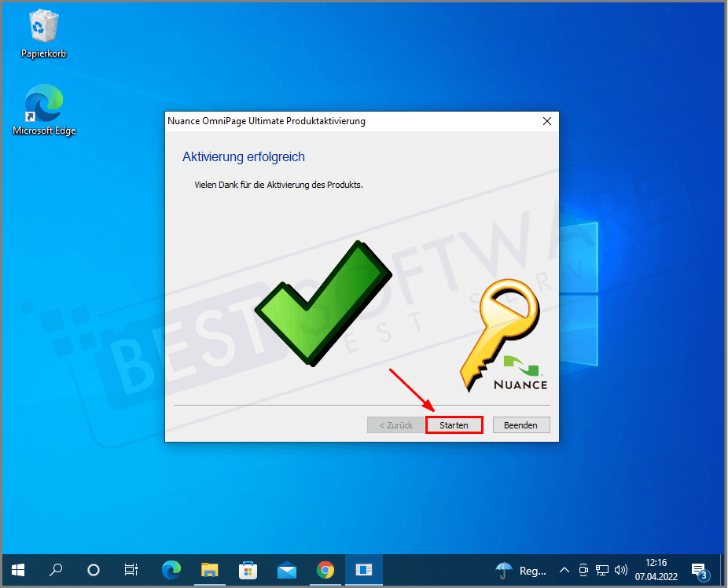Open File Explorer from the taskbar
Screen dimensions: 728x588
(209, 569)
